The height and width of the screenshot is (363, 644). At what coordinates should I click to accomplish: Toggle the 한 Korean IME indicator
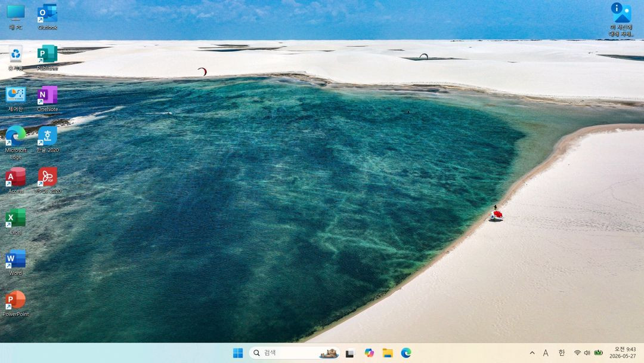pos(562,353)
